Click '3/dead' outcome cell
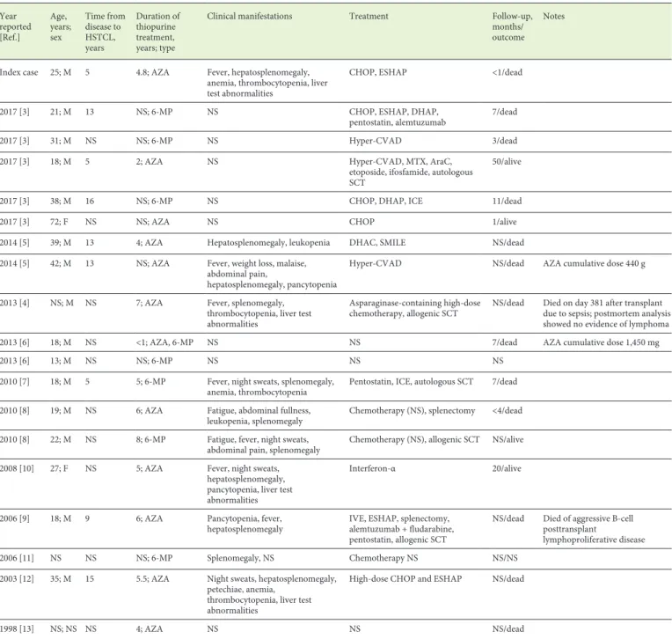Image resolution: width=672 pixels, height=639 pixels. coord(504,141)
